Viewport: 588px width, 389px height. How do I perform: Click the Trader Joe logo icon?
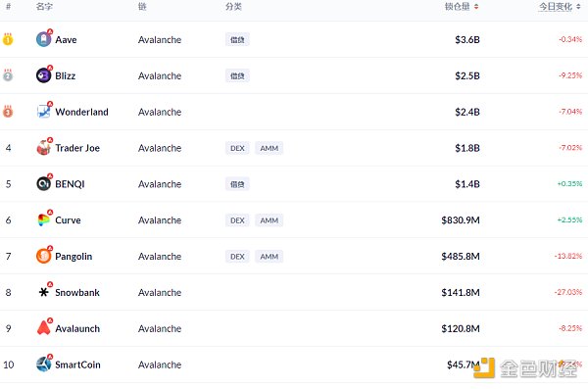43,148
